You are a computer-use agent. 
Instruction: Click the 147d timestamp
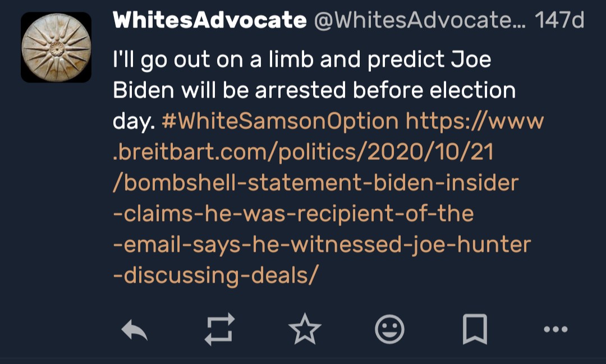[x=559, y=21]
